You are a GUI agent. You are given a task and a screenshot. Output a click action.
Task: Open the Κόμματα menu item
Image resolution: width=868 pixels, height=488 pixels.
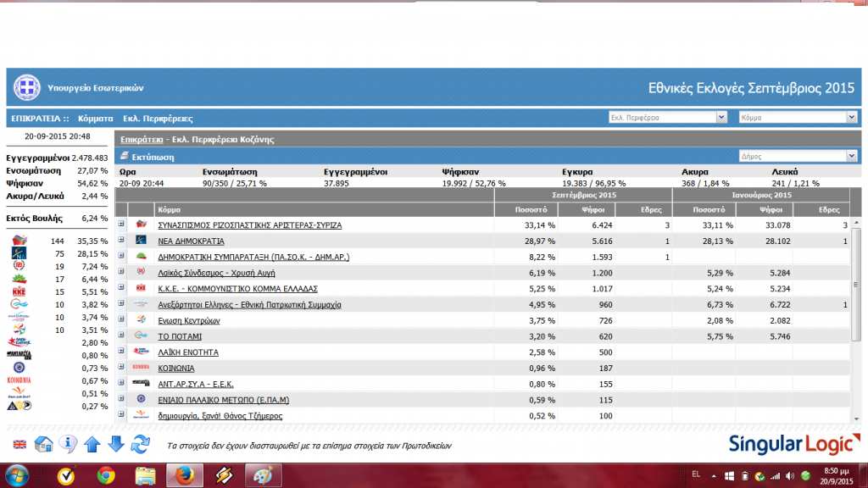tap(95, 118)
